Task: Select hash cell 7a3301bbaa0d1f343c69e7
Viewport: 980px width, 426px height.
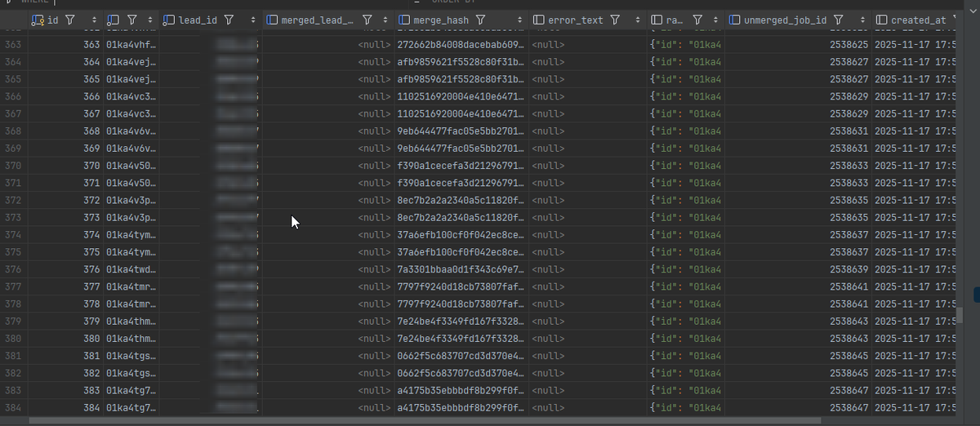Action: [x=460, y=269]
